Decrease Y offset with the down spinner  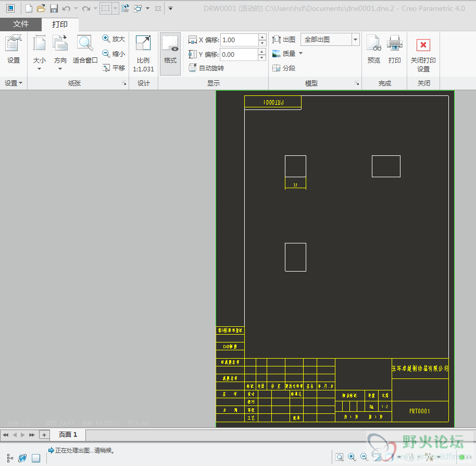coord(262,58)
